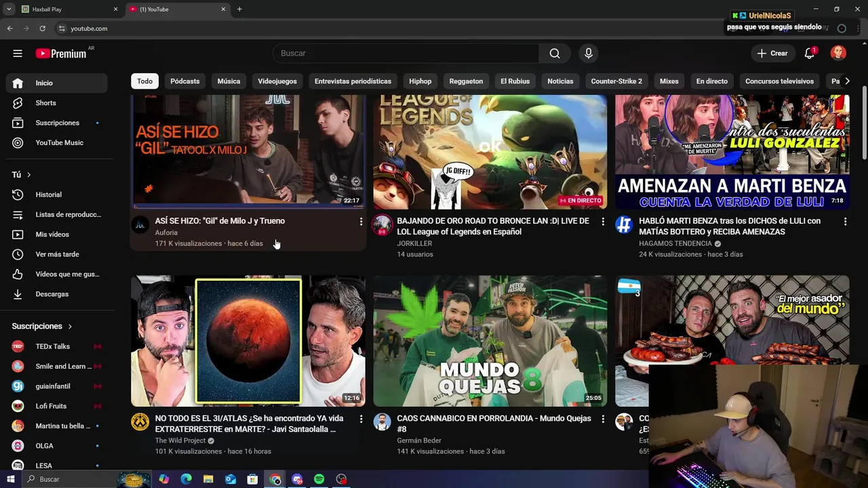Open the Auforia channel avatar
Screen dimensions: 868x488
tap(140, 224)
